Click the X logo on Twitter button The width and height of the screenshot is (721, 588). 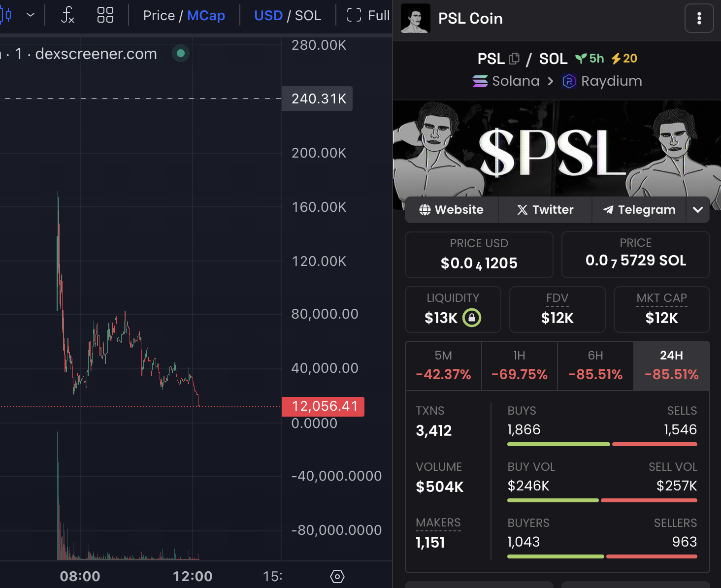[523, 210]
